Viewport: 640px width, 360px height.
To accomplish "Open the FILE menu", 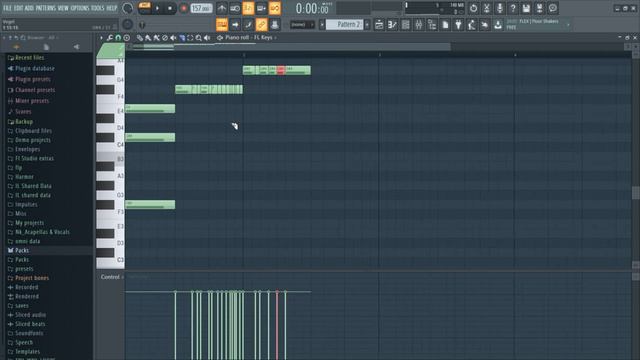I will (7, 8).
